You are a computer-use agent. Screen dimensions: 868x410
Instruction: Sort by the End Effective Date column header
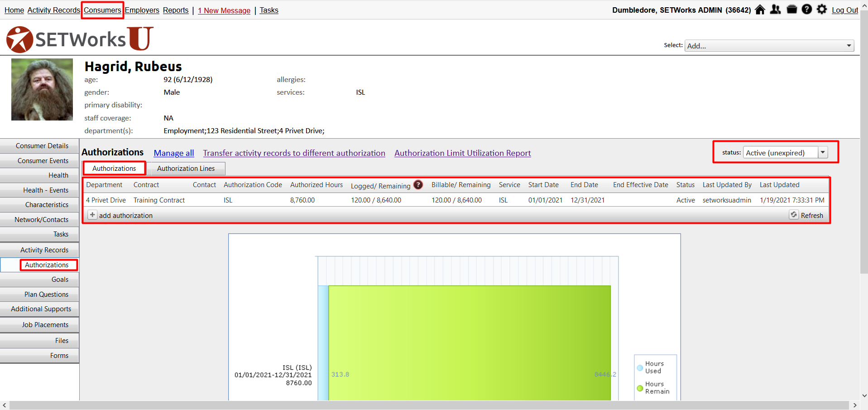click(641, 185)
